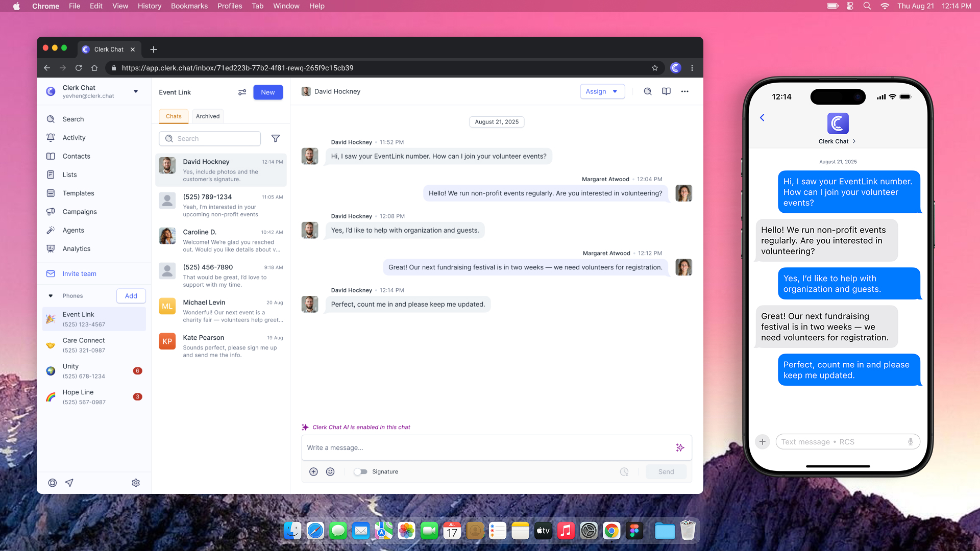This screenshot has width=980, height=551.
Task: Toggle the Signature switch
Action: (361, 472)
